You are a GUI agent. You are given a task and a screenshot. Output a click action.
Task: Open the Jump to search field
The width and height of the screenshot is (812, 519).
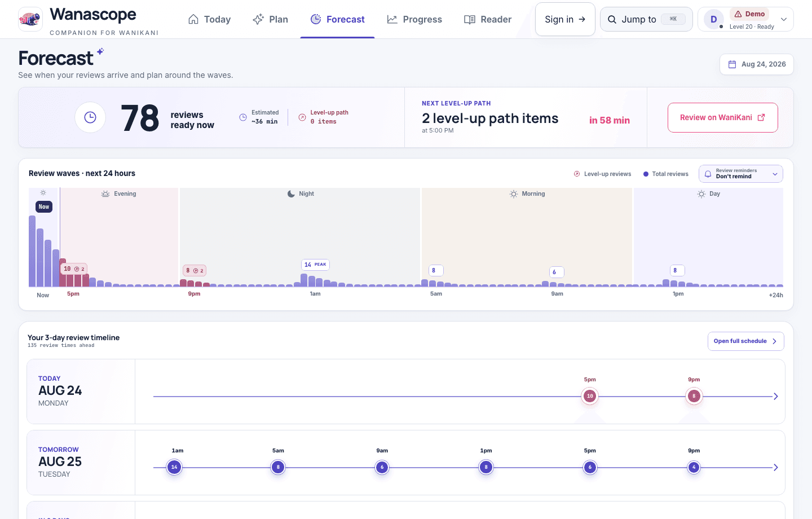coord(646,19)
